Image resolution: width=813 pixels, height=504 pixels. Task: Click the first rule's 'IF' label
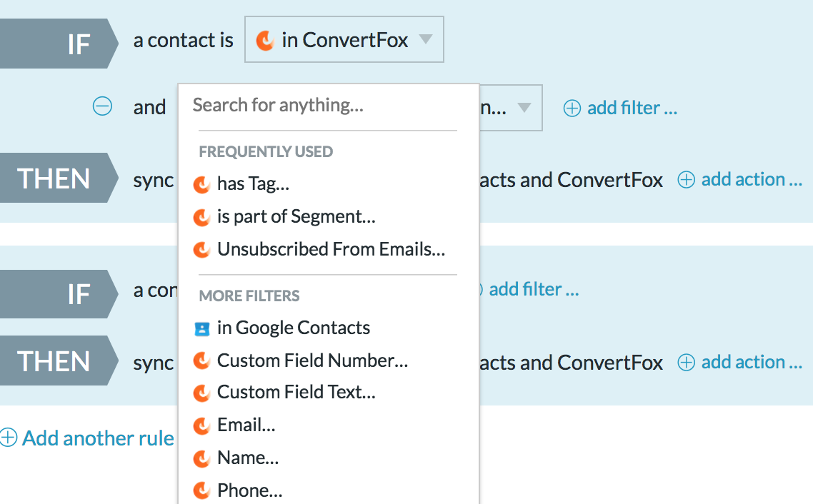click(x=79, y=44)
